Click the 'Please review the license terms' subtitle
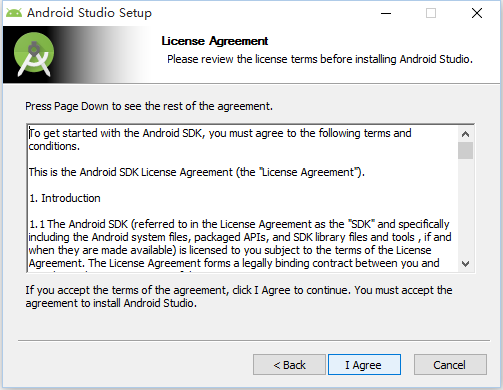The width and height of the screenshot is (503, 390). pos(320,59)
